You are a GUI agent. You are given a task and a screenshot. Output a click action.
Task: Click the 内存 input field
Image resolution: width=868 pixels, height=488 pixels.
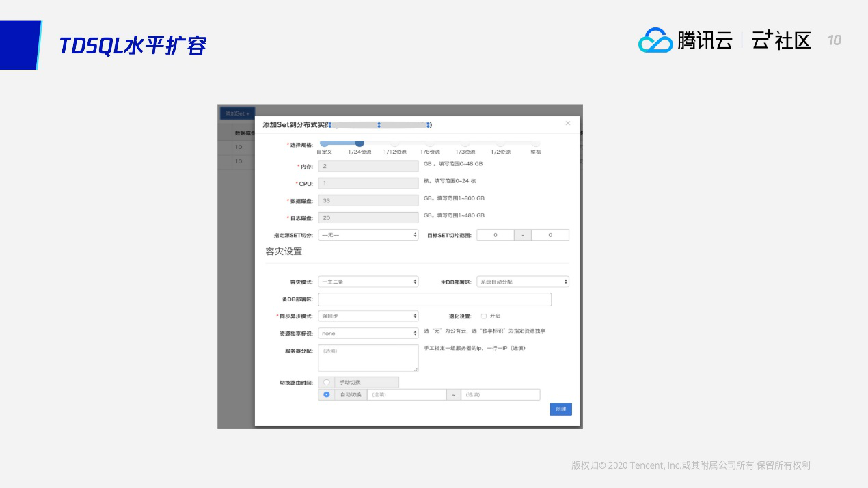368,166
